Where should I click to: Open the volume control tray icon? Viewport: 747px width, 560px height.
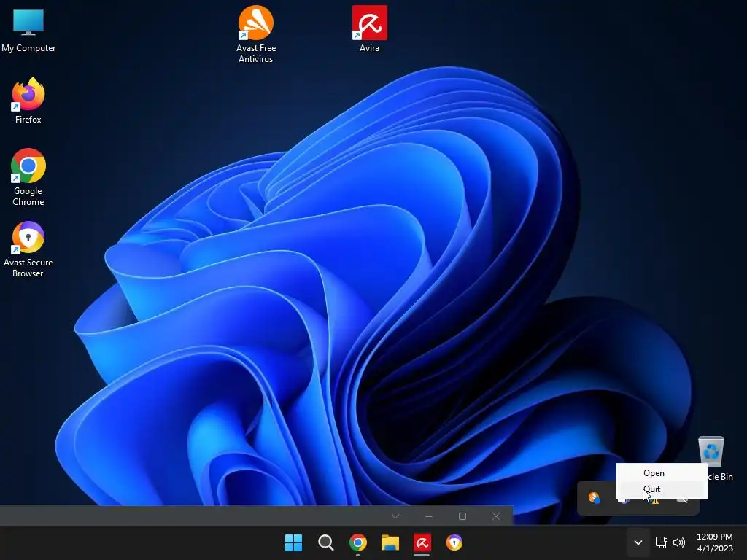point(679,542)
